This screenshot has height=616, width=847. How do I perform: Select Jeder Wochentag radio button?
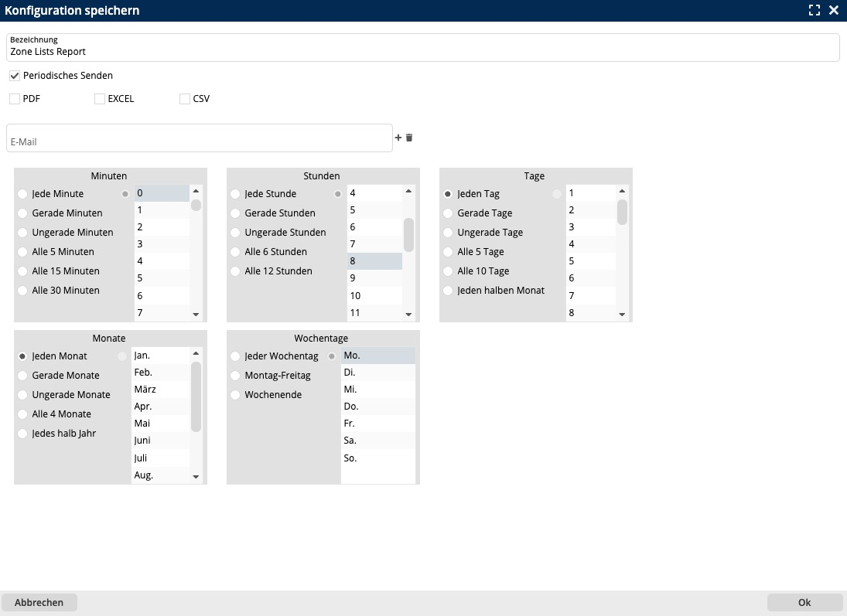pos(235,356)
